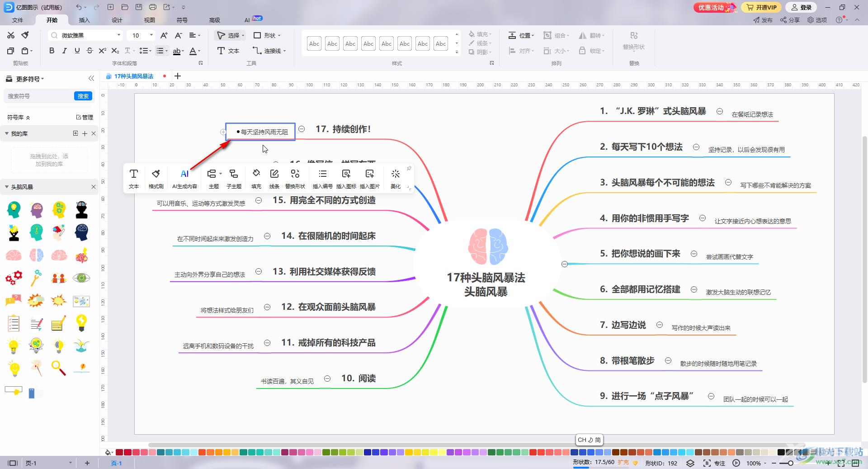
Task: Adjust the zoom slider handle
Action: point(790,463)
